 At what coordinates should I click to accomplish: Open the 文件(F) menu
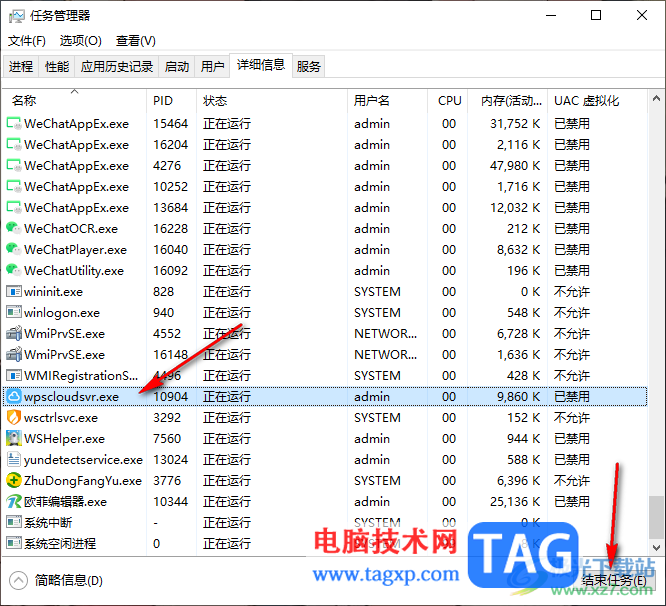(26, 41)
